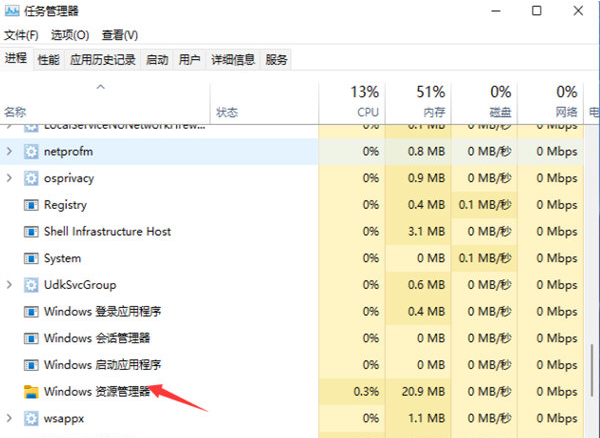The width and height of the screenshot is (600, 438).
Task: Minimize the 任务管理器 window
Action: point(496,11)
